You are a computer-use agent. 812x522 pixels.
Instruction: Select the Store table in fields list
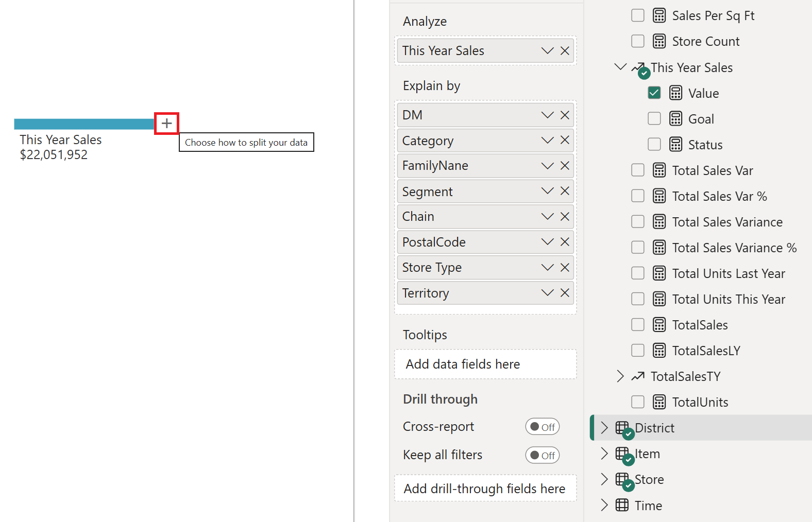pos(649,480)
